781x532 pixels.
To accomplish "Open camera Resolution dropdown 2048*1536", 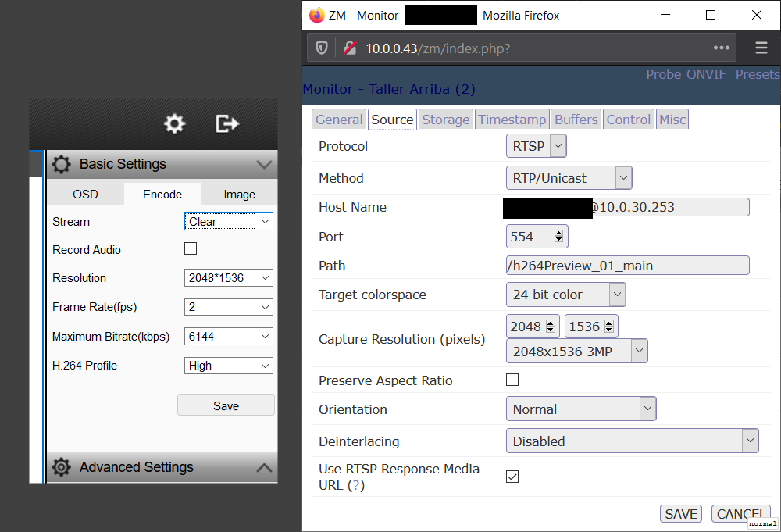I will tap(229, 277).
